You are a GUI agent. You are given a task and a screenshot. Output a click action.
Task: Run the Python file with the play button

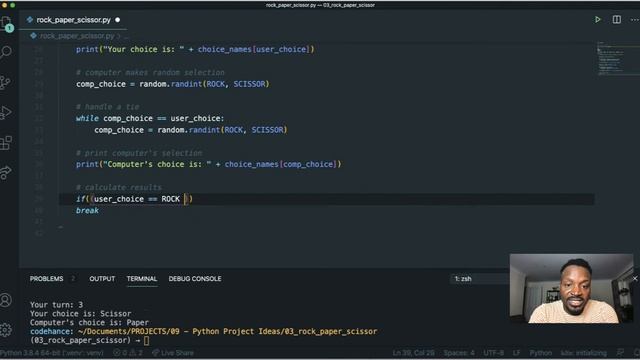pos(598,20)
